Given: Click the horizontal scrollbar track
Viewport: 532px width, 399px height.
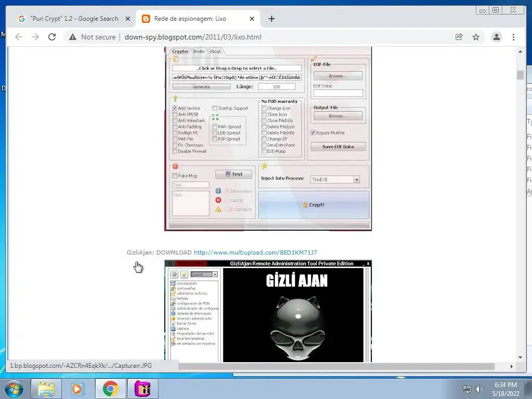Looking at the screenshot, I should [x=336, y=366].
